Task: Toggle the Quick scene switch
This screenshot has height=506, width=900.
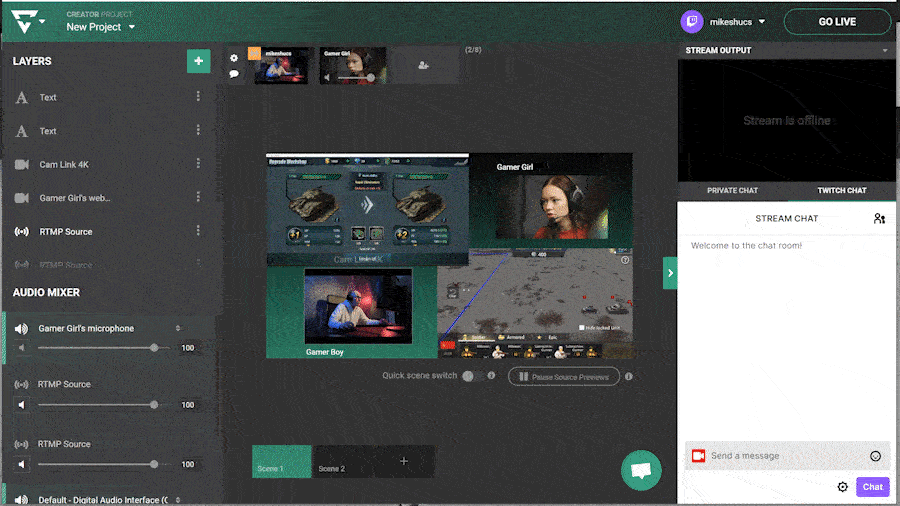Action: pos(474,376)
